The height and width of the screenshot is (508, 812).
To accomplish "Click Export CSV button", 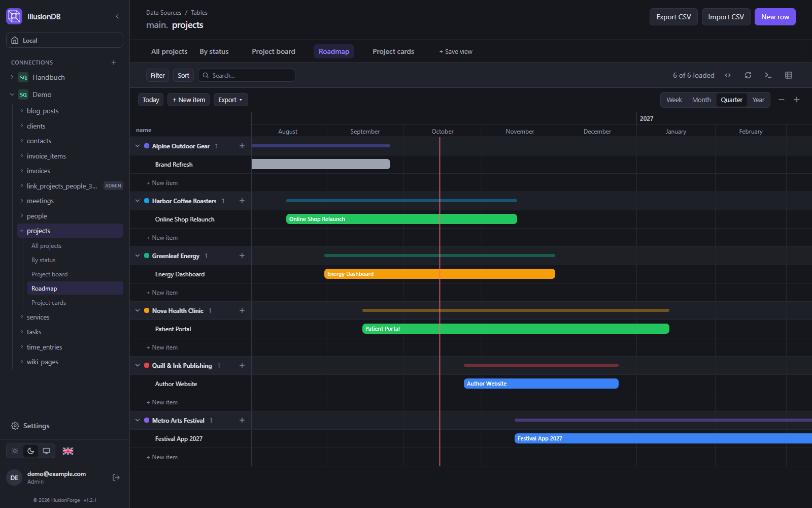I will click(673, 17).
